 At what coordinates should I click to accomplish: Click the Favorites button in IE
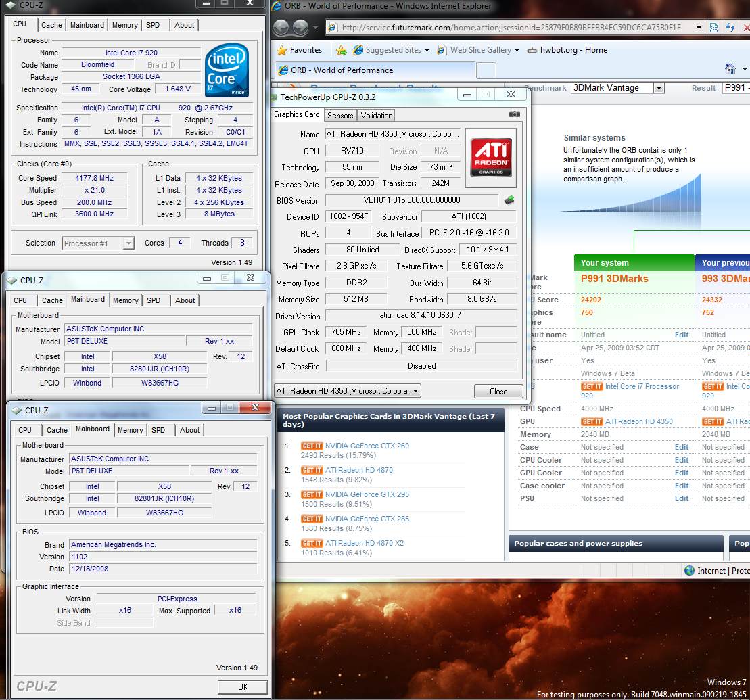click(x=300, y=50)
